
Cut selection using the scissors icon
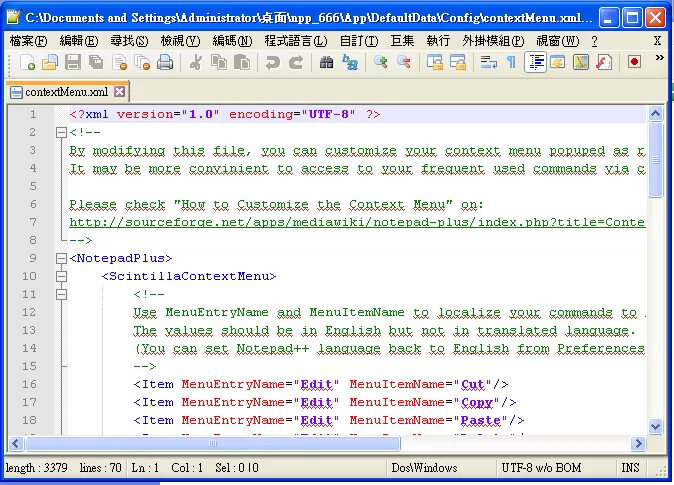[x=196, y=62]
